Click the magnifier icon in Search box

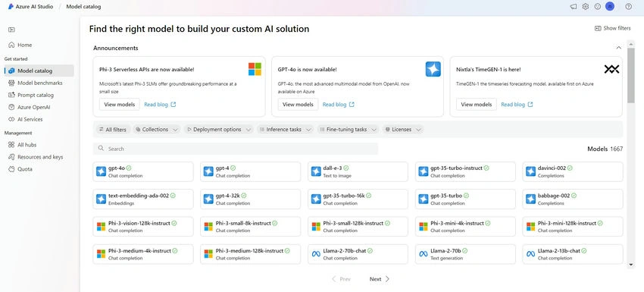(101, 149)
